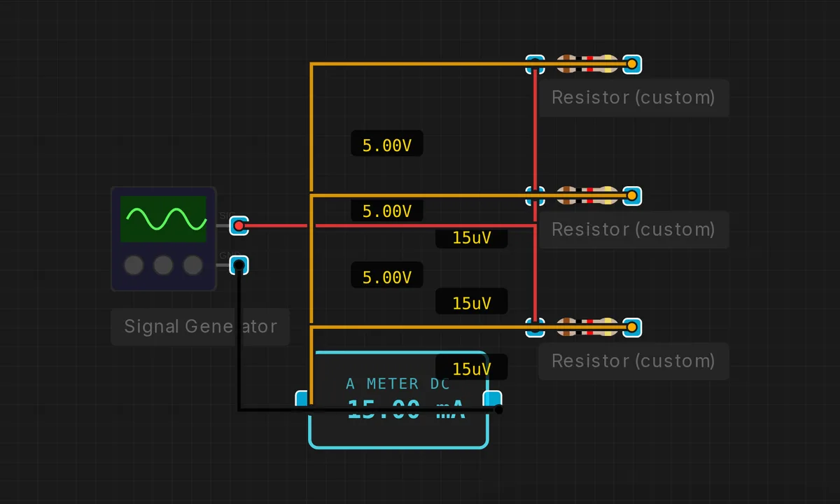
Task: Select the black GND pin on Signal Generator
Action: point(239,265)
